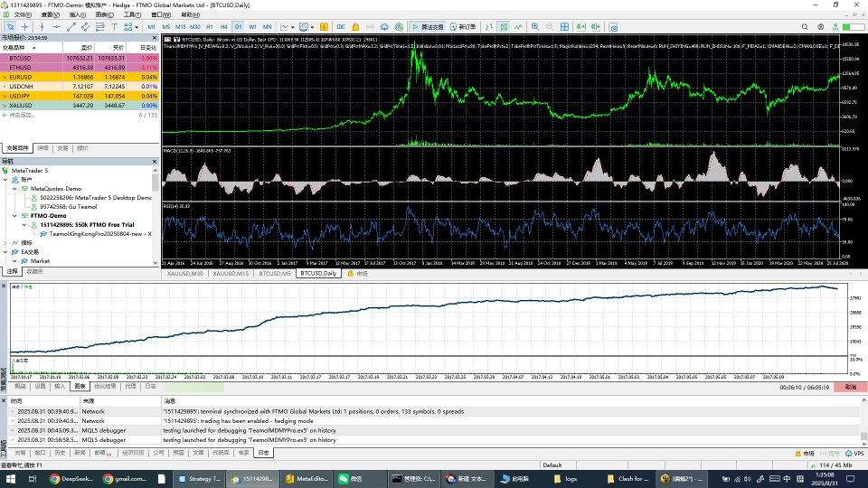Toggle chart auto-scroll to latest bar

pyautogui.click(x=581, y=26)
